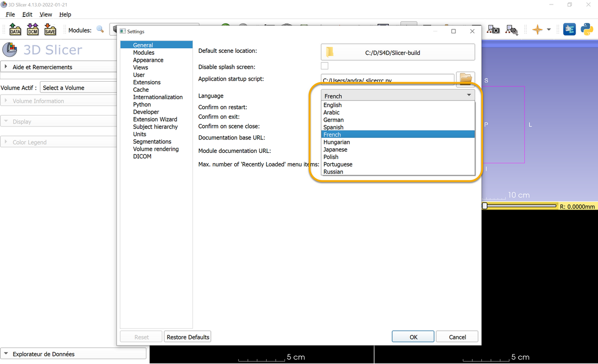The height and width of the screenshot is (364, 598).
Task: Select Appearance settings category
Action: tap(156, 60)
